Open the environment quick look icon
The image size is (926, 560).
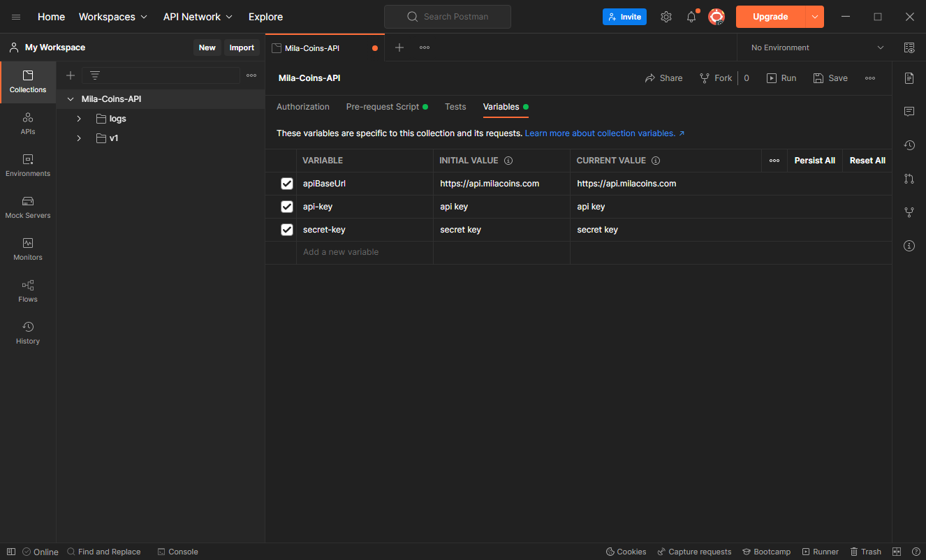click(909, 47)
